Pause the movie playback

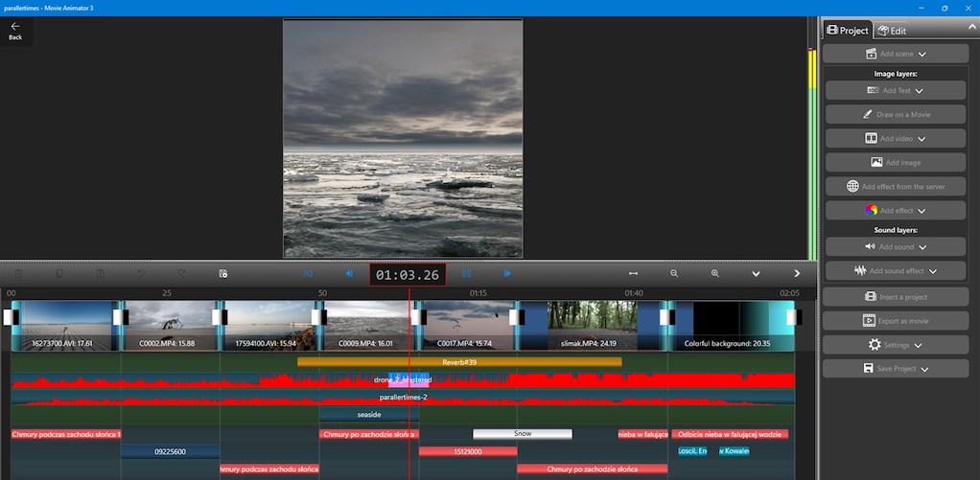point(467,274)
